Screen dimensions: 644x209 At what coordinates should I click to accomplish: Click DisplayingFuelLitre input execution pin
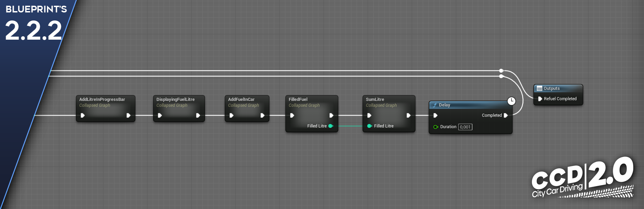[x=160, y=115]
